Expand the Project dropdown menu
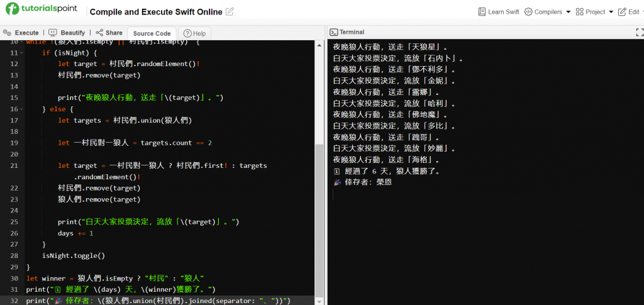Image resolution: width=644 pixels, height=305 pixels. coord(594,12)
